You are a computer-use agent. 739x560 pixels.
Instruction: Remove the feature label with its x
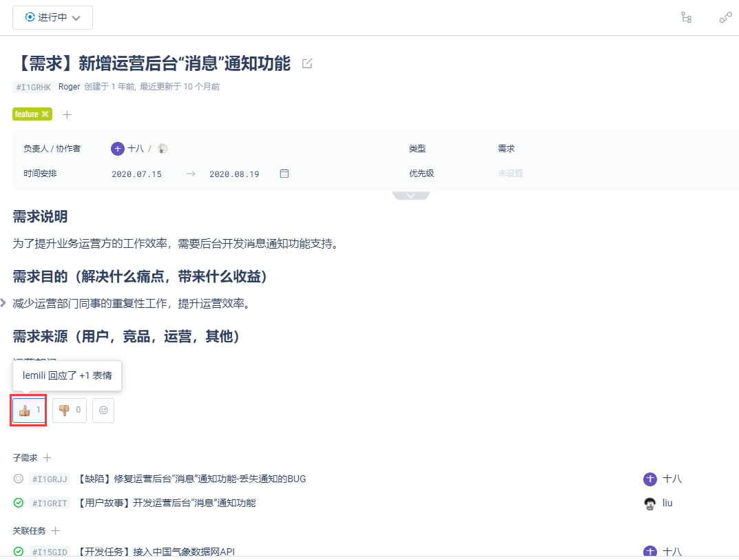pos(45,114)
